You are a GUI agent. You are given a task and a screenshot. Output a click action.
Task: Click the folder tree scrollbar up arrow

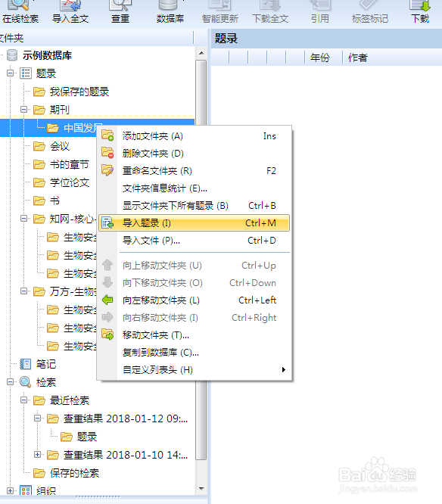pos(201,53)
